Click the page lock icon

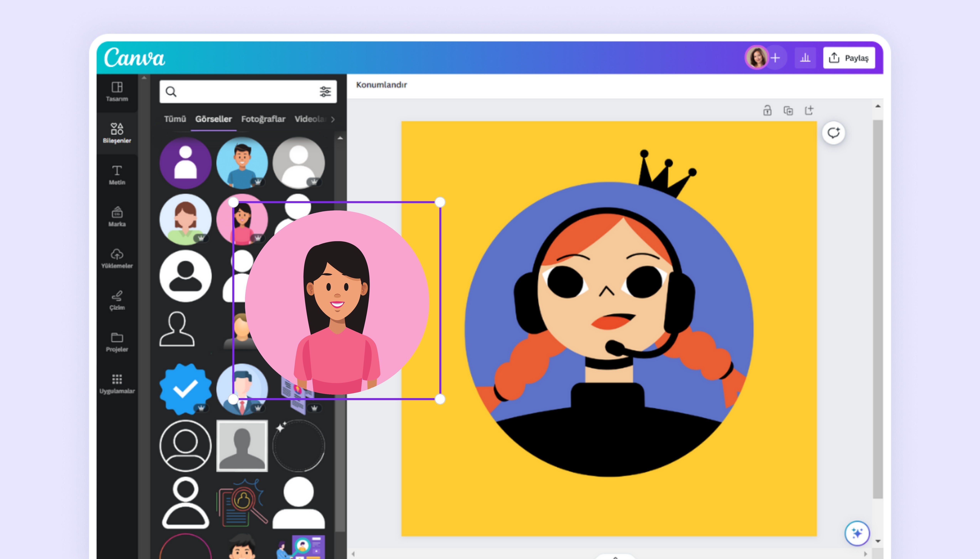point(767,110)
